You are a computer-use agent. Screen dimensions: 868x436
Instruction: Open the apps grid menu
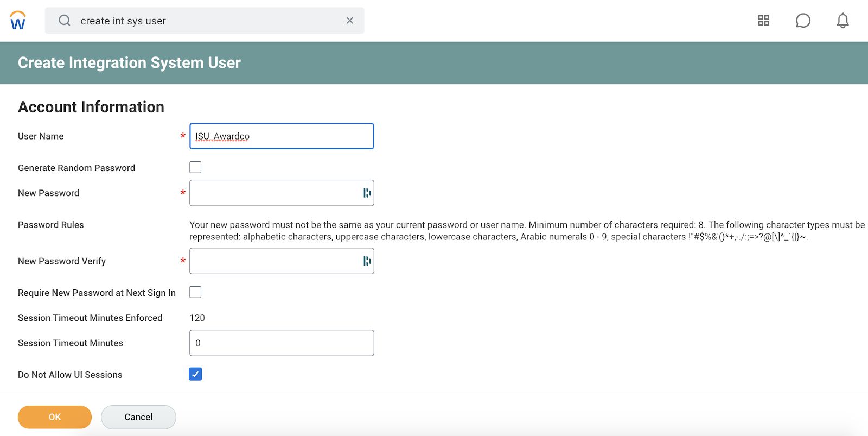[x=763, y=21]
